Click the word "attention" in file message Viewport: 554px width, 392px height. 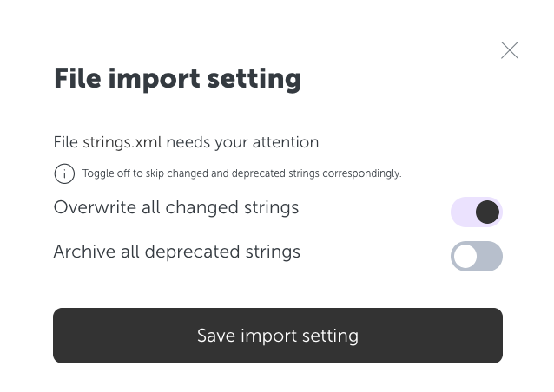[286, 142]
